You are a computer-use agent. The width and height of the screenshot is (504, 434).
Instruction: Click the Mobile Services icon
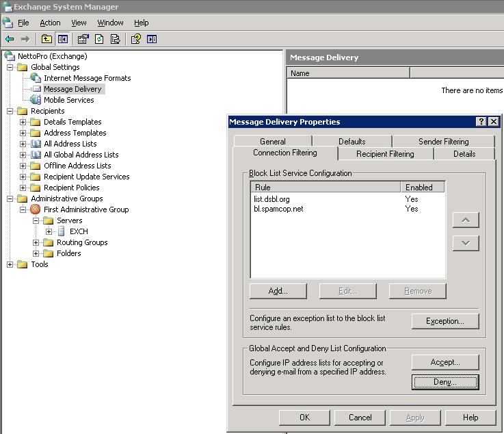pos(36,100)
